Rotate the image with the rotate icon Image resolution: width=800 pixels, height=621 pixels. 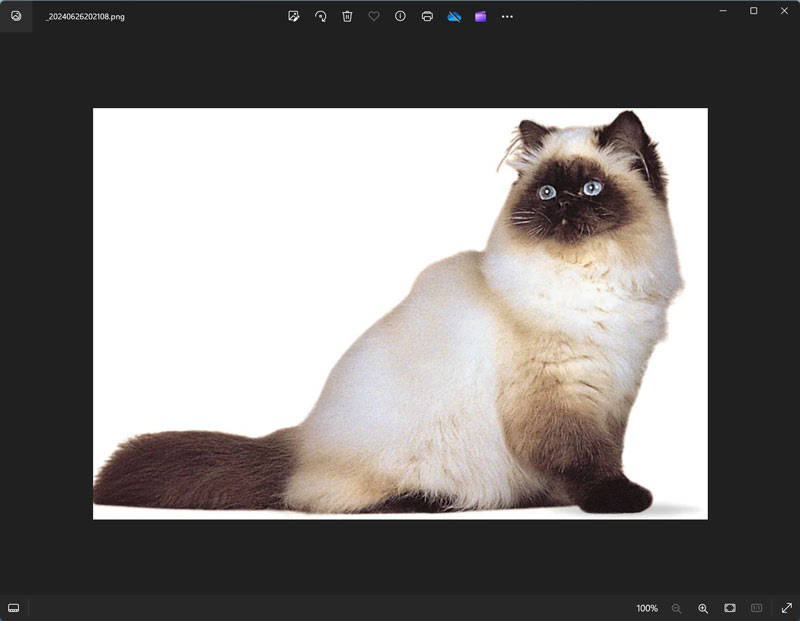(x=320, y=16)
